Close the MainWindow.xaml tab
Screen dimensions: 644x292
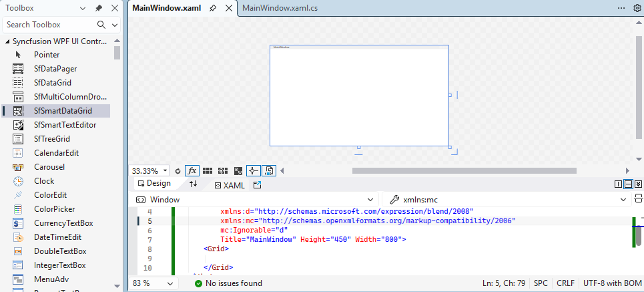point(229,8)
